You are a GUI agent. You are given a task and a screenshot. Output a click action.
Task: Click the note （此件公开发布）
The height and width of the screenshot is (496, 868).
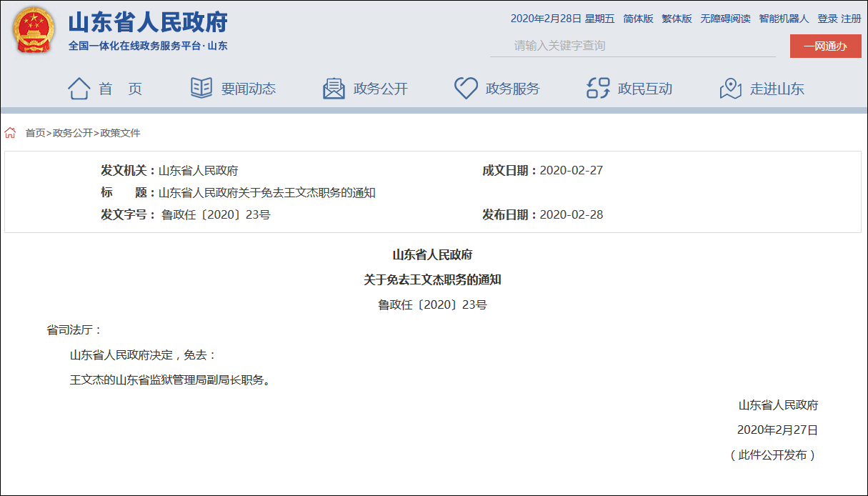(x=772, y=455)
